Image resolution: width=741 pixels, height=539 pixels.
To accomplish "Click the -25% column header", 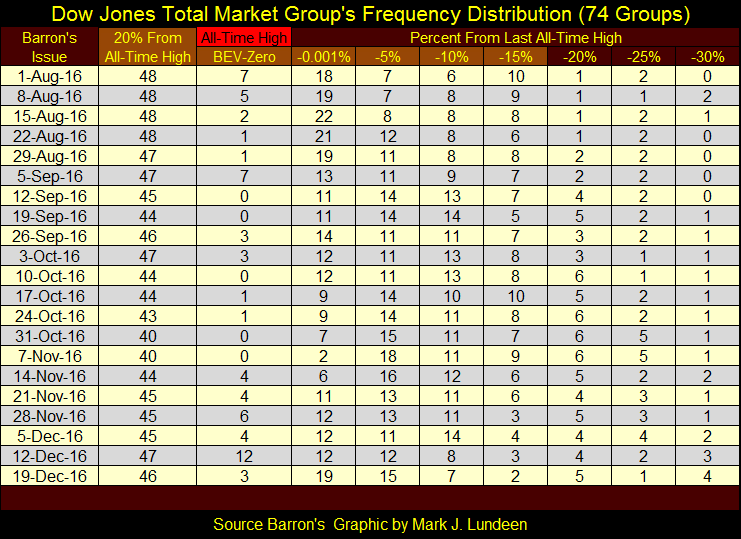I will pos(643,57).
